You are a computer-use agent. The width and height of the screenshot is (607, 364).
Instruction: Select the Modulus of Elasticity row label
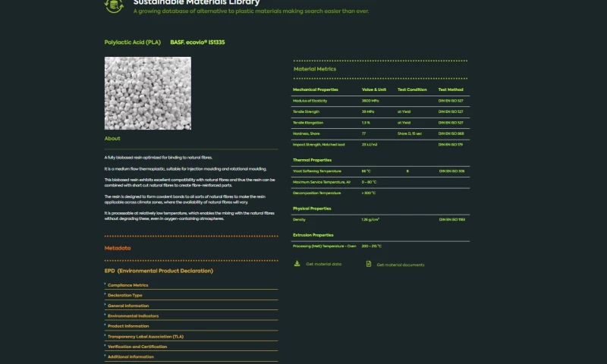[x=310, y=101]
